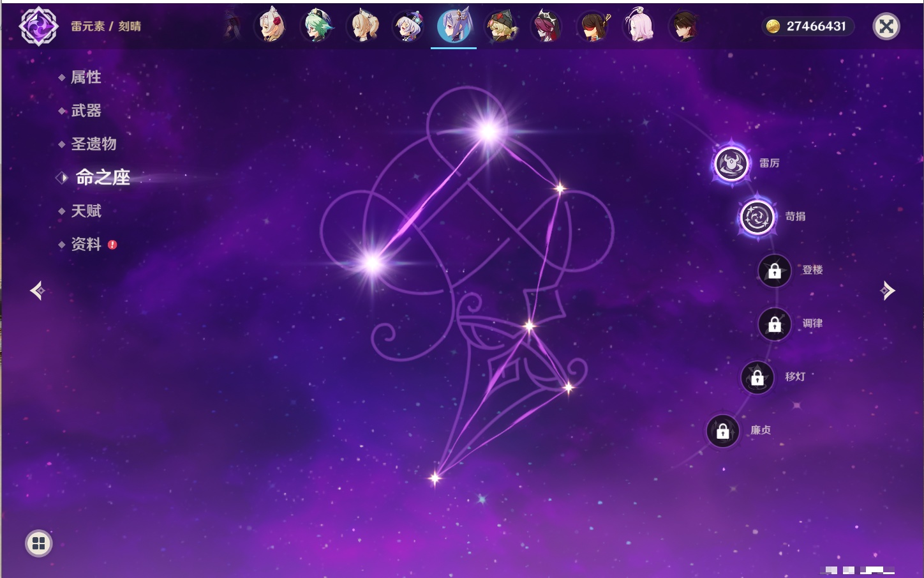The height and width of the screenshot is (578, 924).
Task: Switch to the dark brown-haired character avatar
Action: 685,26
